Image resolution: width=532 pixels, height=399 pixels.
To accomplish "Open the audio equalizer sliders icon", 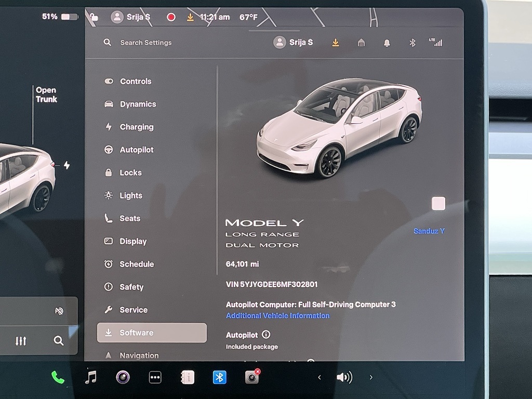I will (x=21, y=341).
